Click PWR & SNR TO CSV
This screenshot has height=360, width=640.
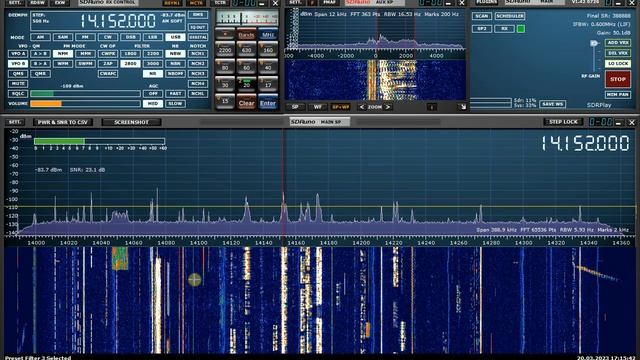point(63,122)
